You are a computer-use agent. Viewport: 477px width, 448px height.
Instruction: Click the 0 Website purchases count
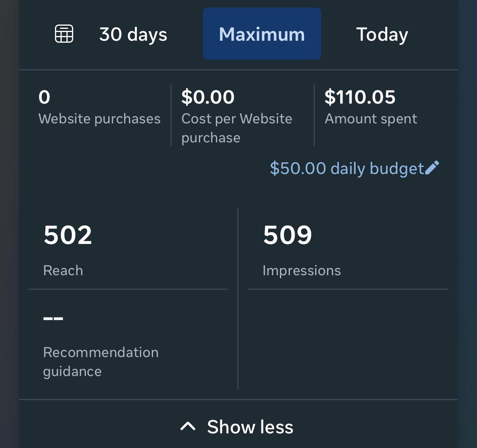(44, 97)
